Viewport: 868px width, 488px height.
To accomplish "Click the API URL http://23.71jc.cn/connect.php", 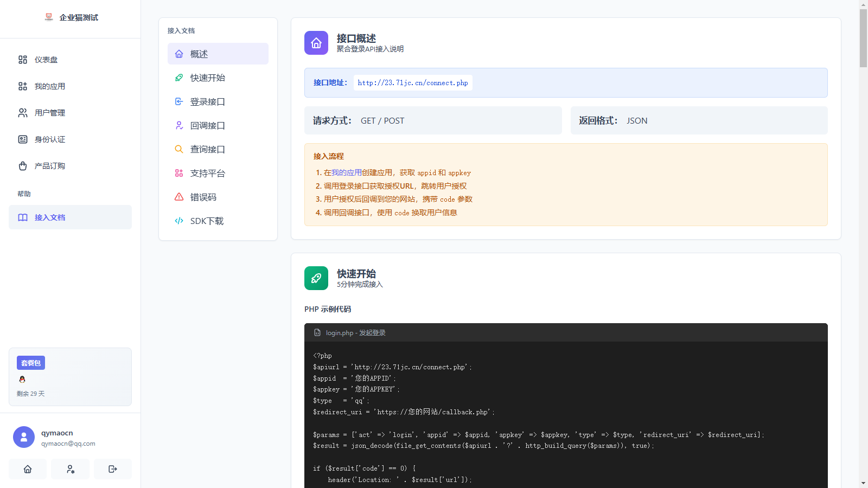I will click(x=413, y=83).
